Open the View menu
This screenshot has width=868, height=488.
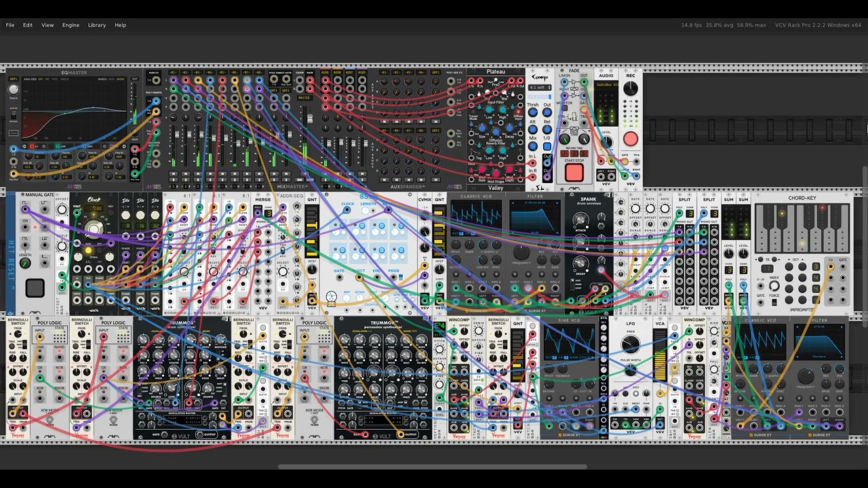point(47,25)
